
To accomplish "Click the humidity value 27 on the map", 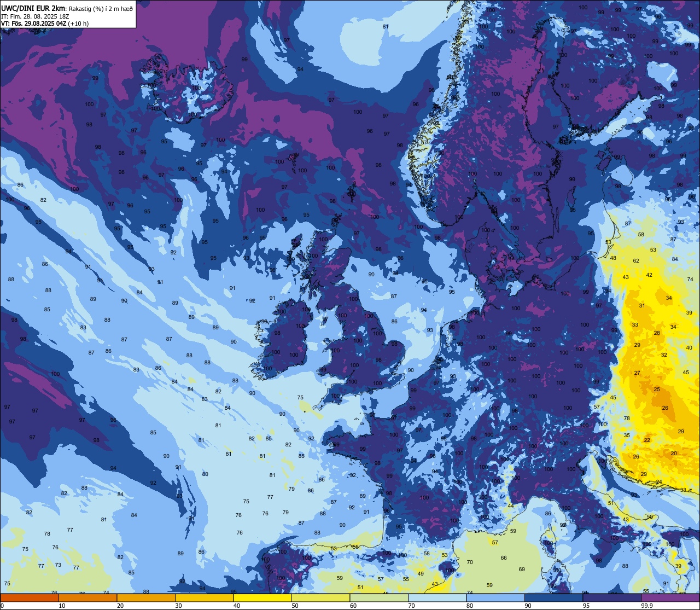I will pyautogui.click(x=637, y=373).
